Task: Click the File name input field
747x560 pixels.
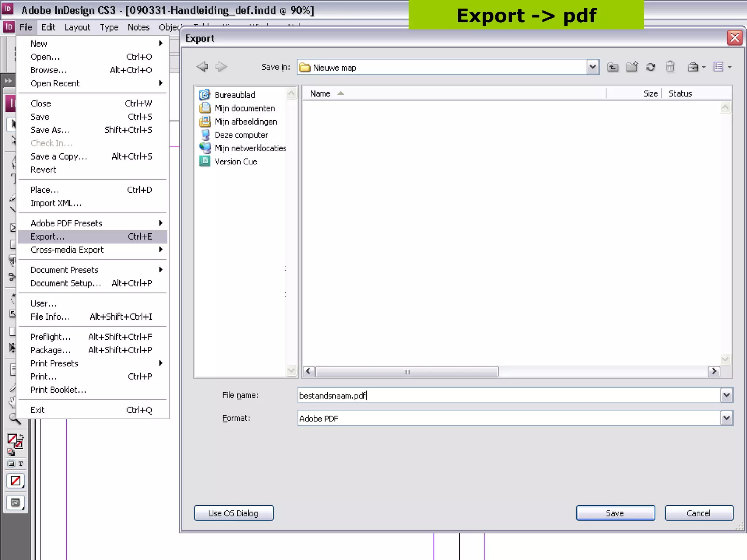Action: 509,395
